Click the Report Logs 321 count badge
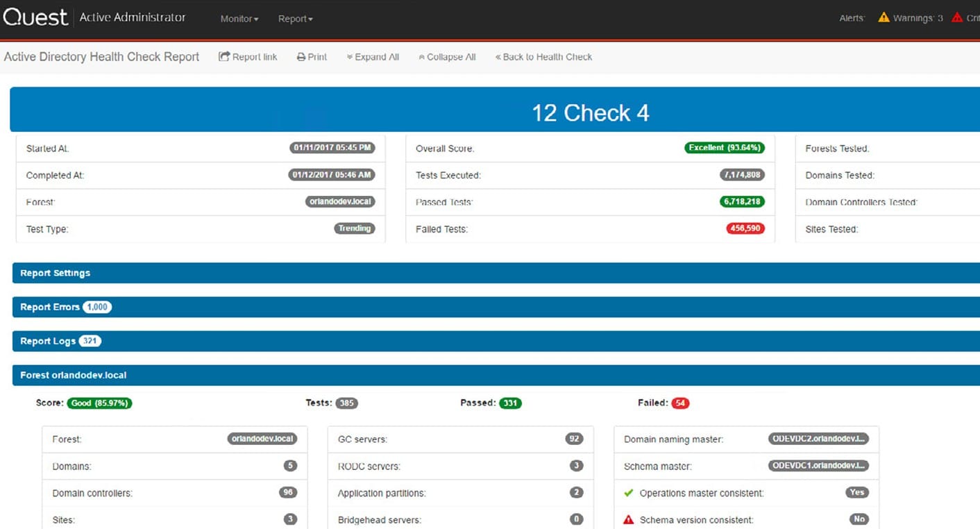This screenshot has height=529, width=980. pyautogui.click(x=90, y=341)
